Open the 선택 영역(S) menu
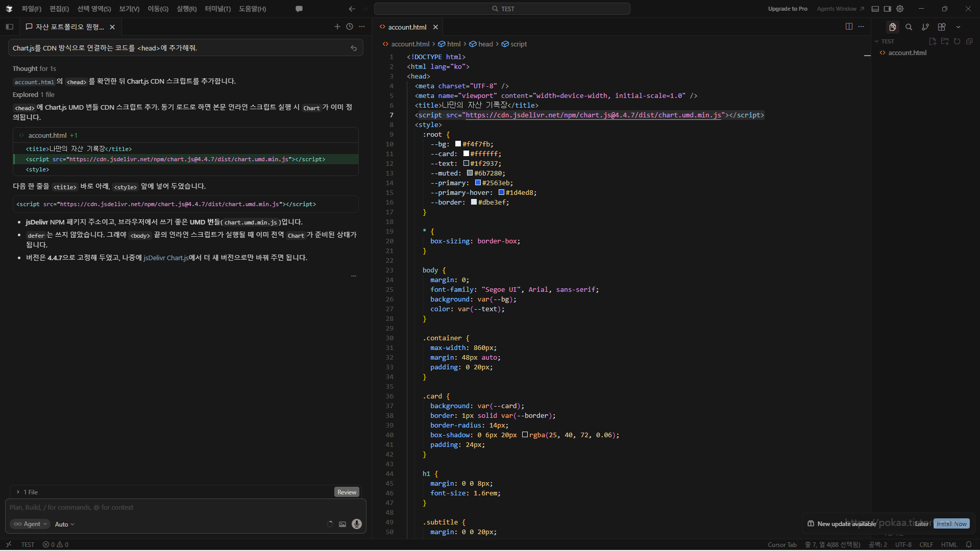Viewport: 980px width, 551px height. (94, 9)
